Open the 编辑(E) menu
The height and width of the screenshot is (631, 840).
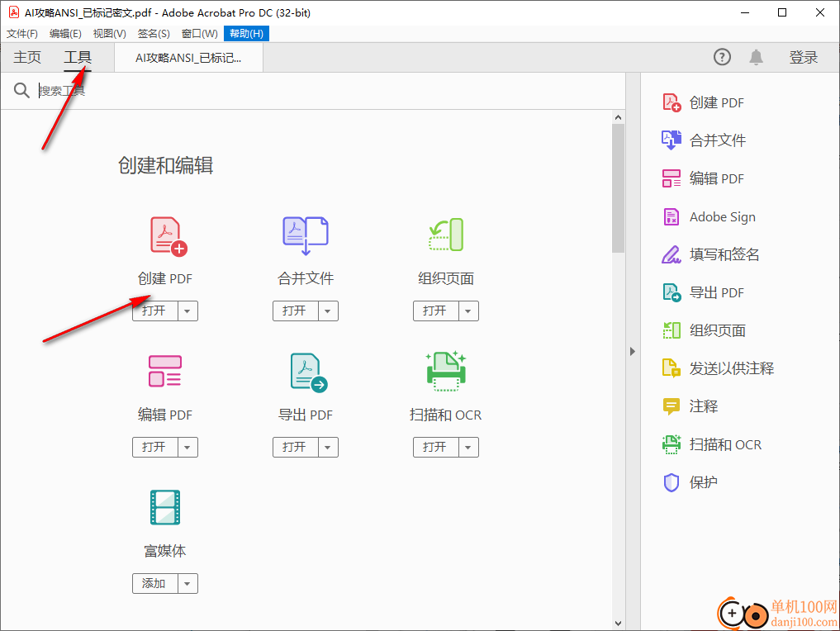[x=65, y=34]
